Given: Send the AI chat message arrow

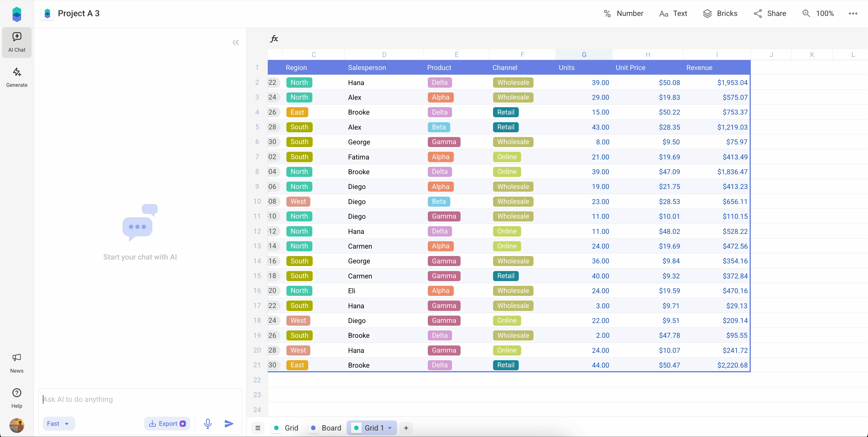Looking at the screenshot, I should [x=229, y=423].
